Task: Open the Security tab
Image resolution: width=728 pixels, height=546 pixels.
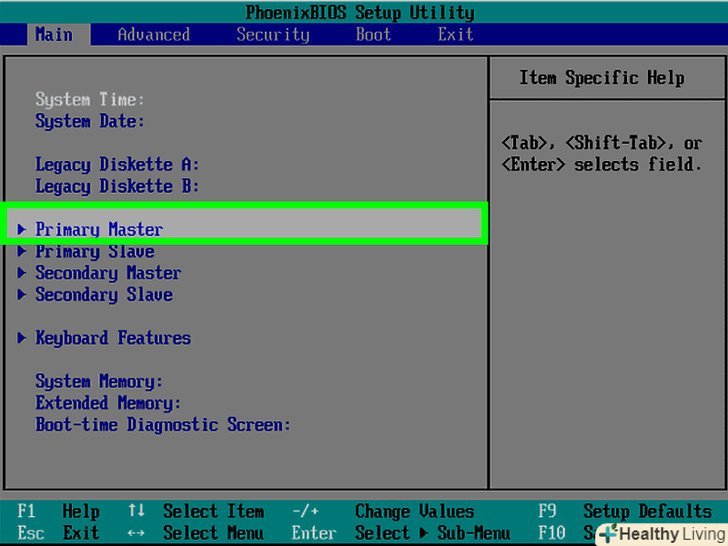Action: [x=273, y=35]
